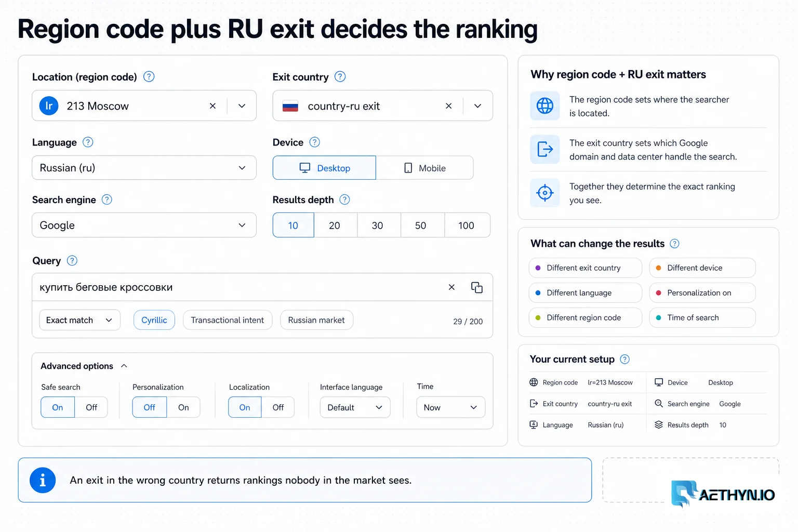Click the crosshair target icon beside ranking explanation
The image size is (798, 532).
[x=544, y=193]
